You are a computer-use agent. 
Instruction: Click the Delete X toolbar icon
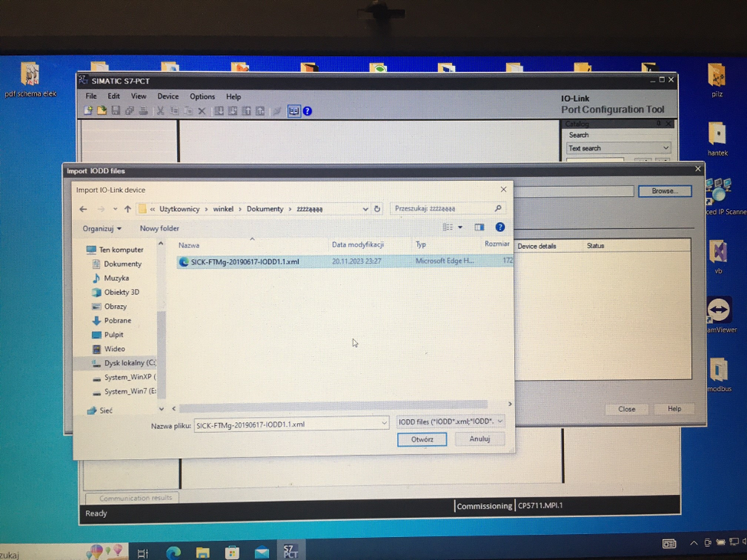[x=201, y=111]
